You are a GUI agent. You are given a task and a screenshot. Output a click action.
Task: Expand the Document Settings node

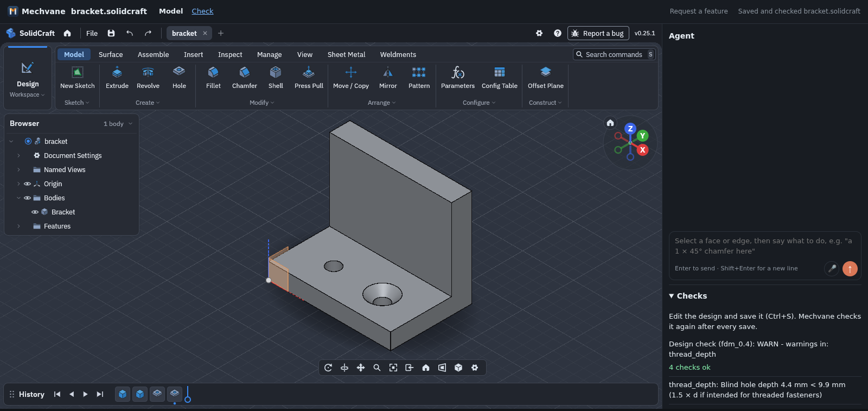(x=18, y=156)
